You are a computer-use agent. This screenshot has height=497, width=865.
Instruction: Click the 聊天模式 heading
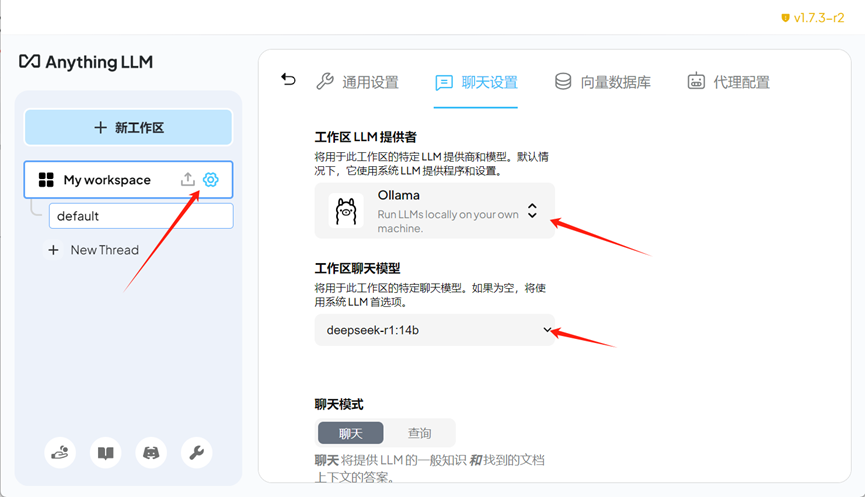(x=339, y=404)
